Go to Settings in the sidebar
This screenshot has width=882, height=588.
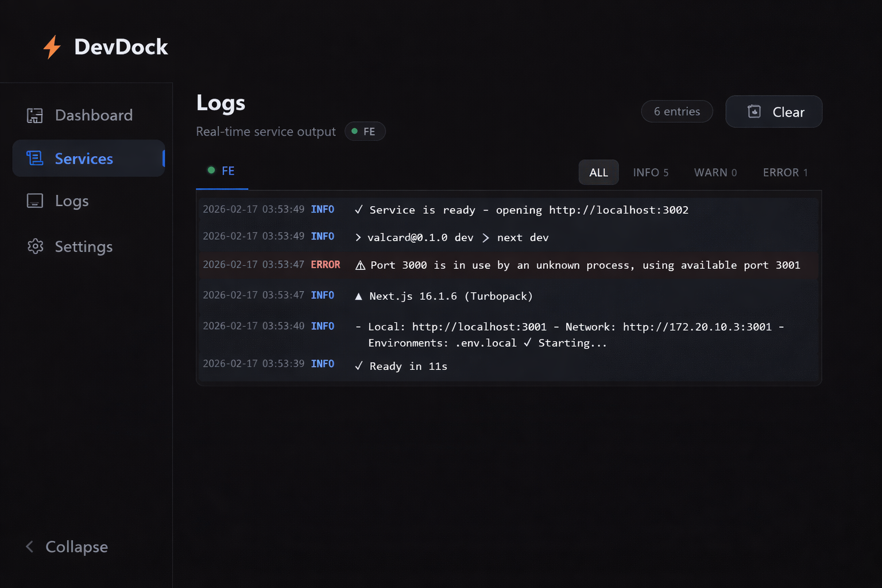tap(84, 246)
